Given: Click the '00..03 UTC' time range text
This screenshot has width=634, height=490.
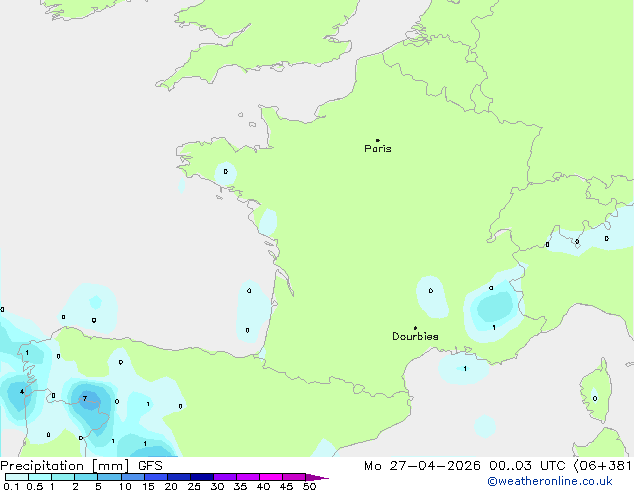Looking at the screenshot, I should tap(527, 466).
